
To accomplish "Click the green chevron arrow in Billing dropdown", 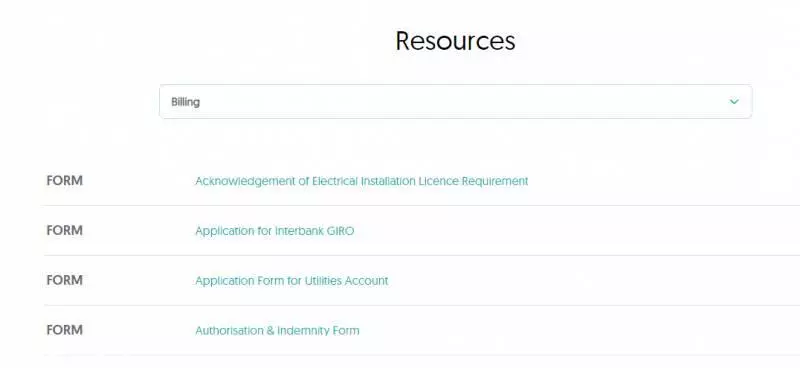I will (x=734, y=102).
